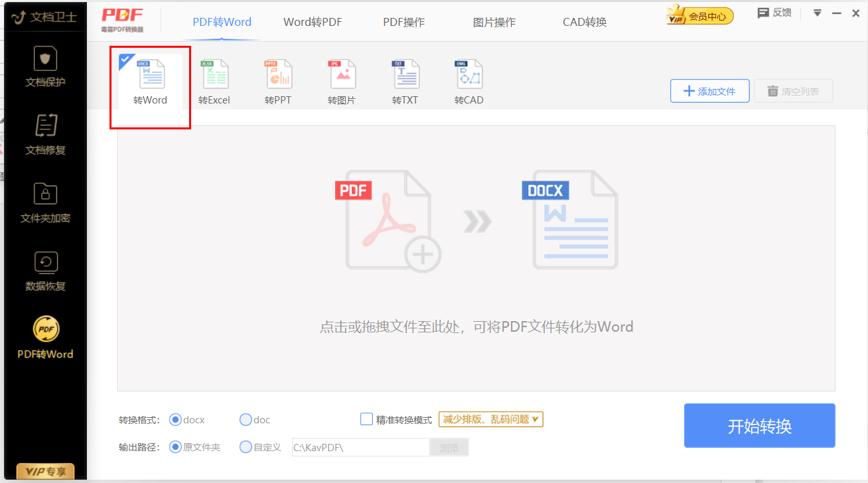Screen dimensions: 868x483
Task: Open 文档保护 in the sidebar
Action: pyautogui.click(x=45, y=68)
